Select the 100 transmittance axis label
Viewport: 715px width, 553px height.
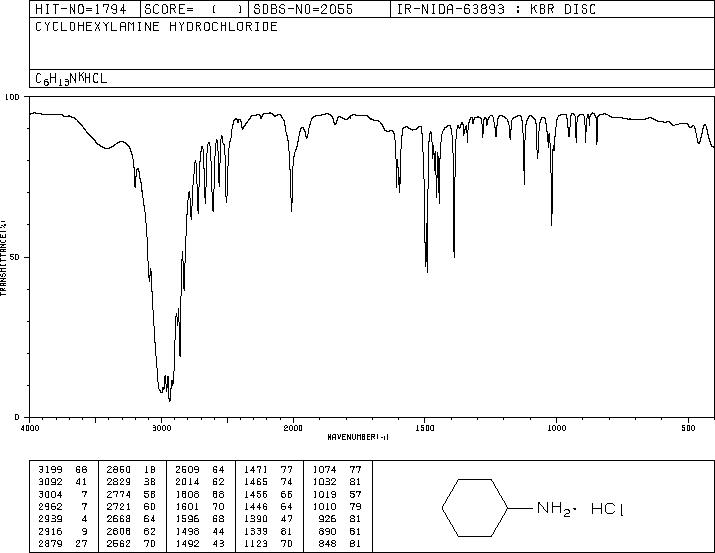(12, 97)
